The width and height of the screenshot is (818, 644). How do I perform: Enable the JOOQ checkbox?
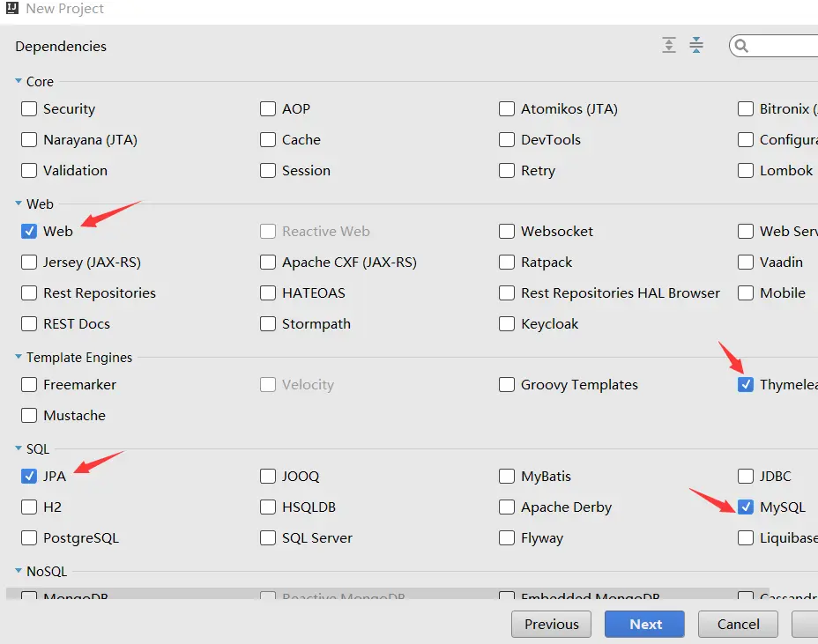pos(268,476)
